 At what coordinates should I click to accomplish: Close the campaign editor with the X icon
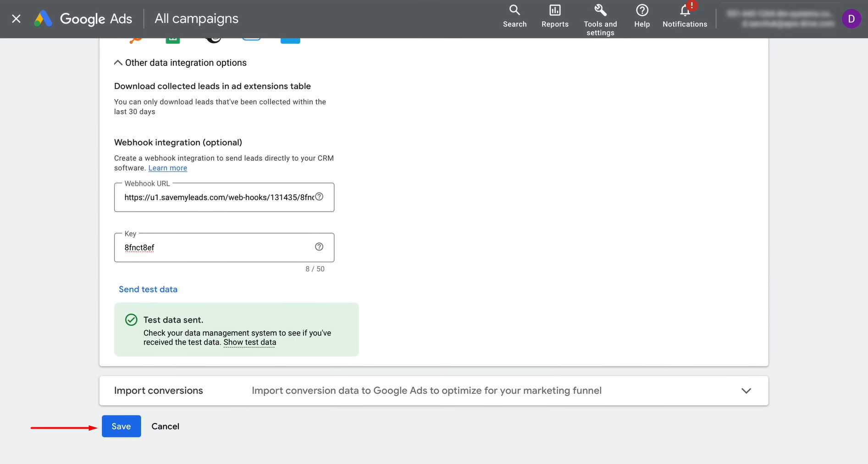[x=16, y=19]
